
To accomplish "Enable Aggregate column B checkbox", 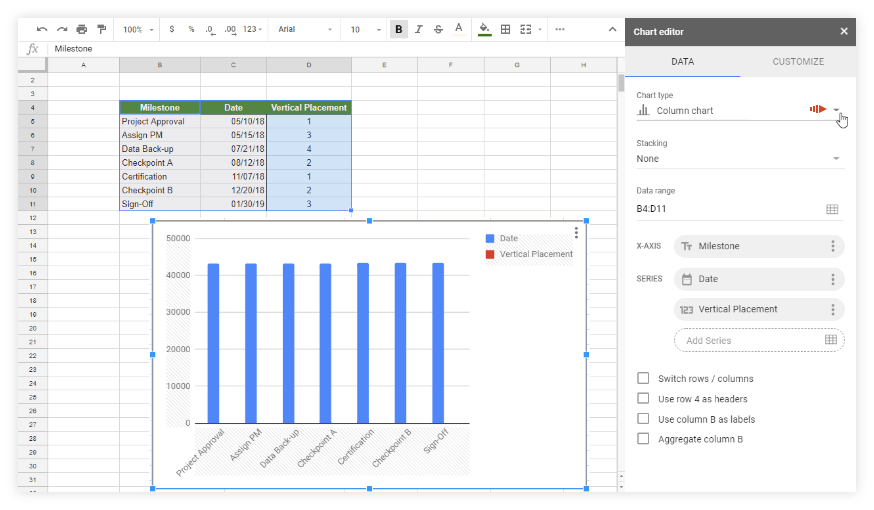I will point(643,439).
